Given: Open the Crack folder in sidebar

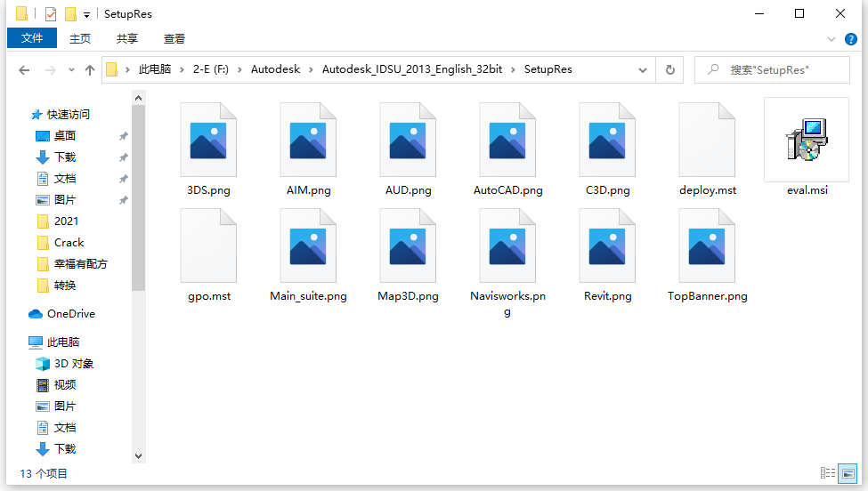Looking at the screenshot, I should (x=69, y=243).
